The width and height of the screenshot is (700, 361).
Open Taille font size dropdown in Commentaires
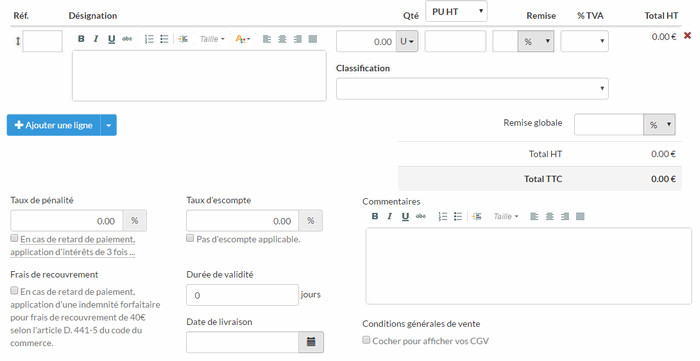point(506,216)
